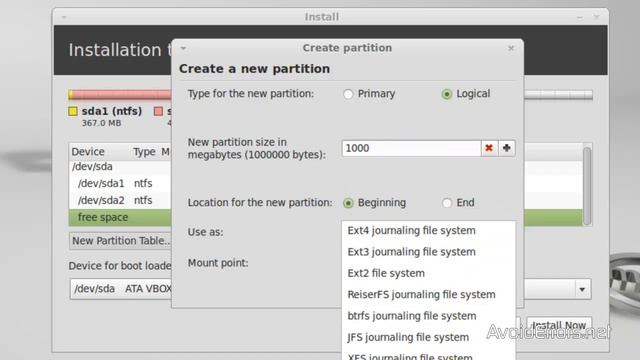This screenshot has width=640, height=360.
Task: Select ReiserFS journaling file system
Action: click(428, 295)
